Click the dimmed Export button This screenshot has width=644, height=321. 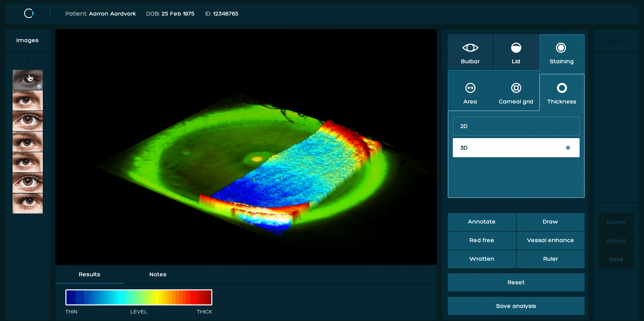coord(616,222)
